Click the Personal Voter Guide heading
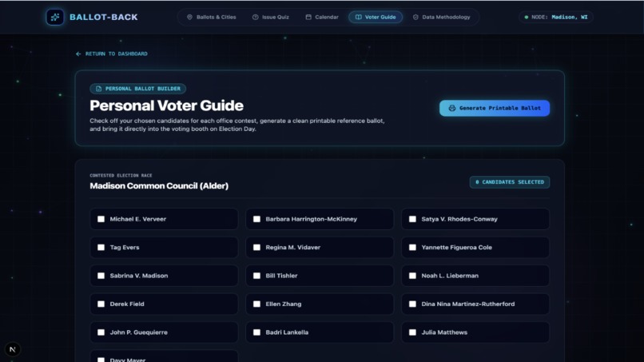Screen dimensions: 644x362 click(x=166, y=105)
